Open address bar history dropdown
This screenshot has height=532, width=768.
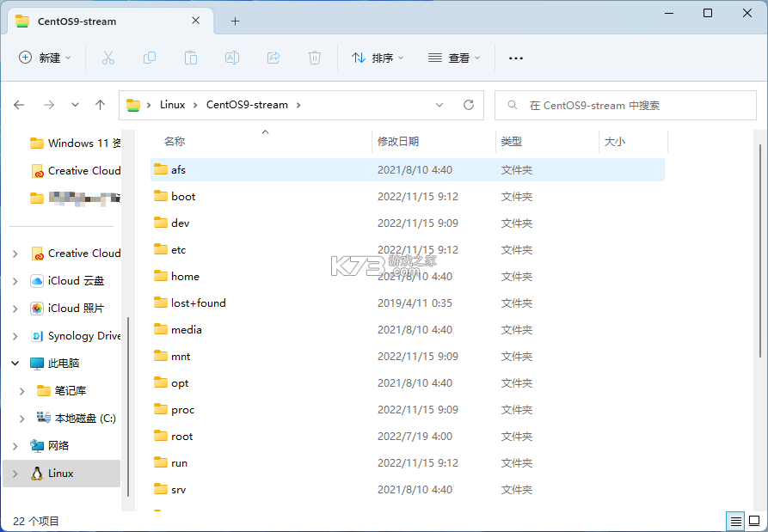(x=439, y=105)
